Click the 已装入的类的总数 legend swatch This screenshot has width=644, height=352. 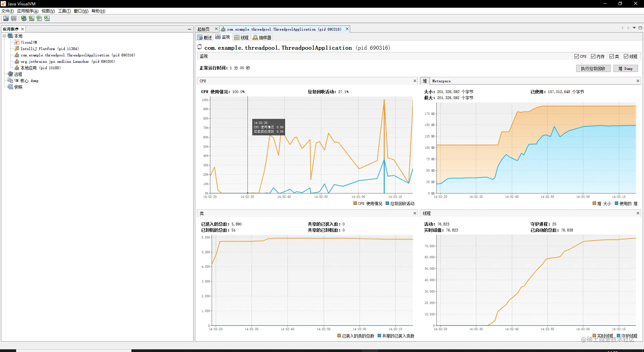point(339,336)
